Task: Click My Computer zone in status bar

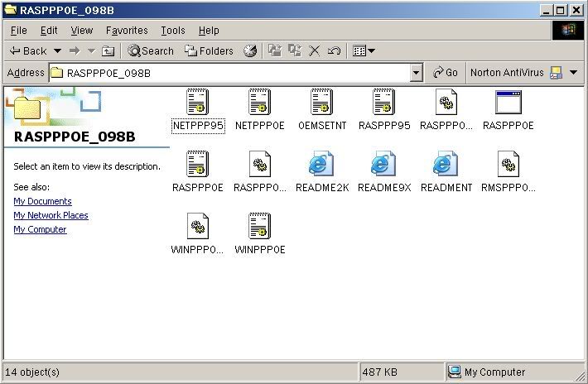Action: click(486, 372)
